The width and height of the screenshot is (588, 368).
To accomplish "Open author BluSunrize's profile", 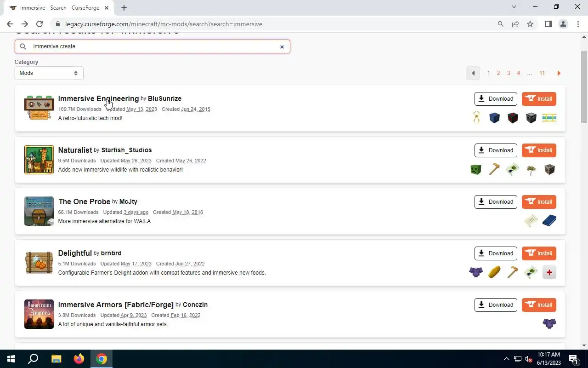I will coord(164,98).
